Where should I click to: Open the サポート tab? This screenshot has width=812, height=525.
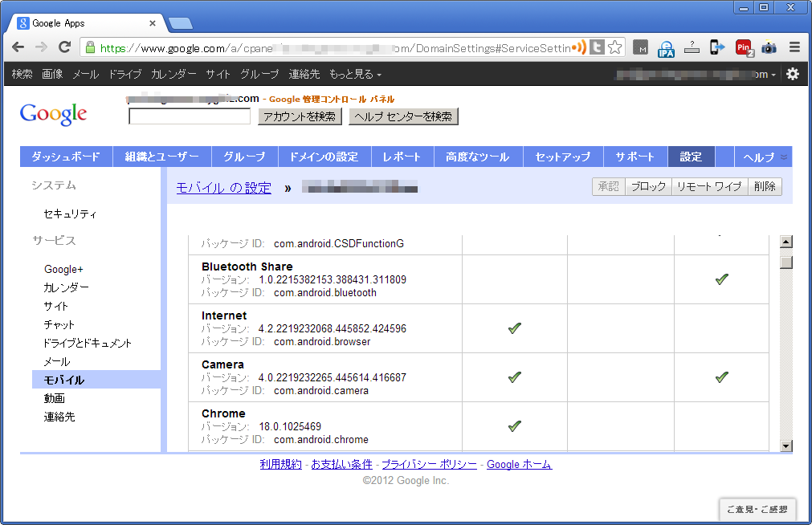click(x=635, y=157)
